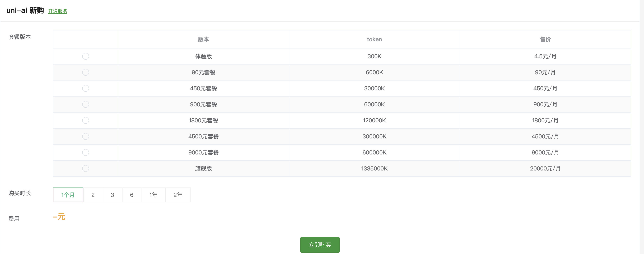Click the 120000K token cell
This screenshot has height=254, width=644.
point(374,120)
